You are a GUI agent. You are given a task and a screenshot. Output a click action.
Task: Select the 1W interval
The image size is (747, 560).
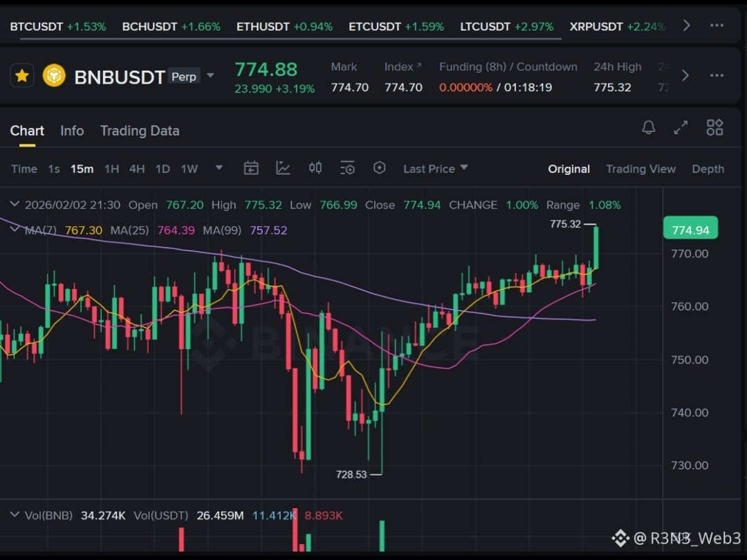click(189, 169)
